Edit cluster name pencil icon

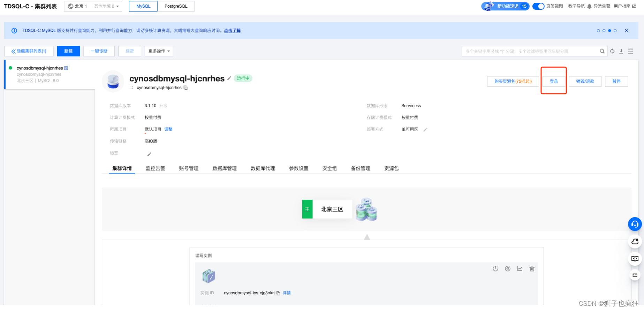click(x=229, y=78)
